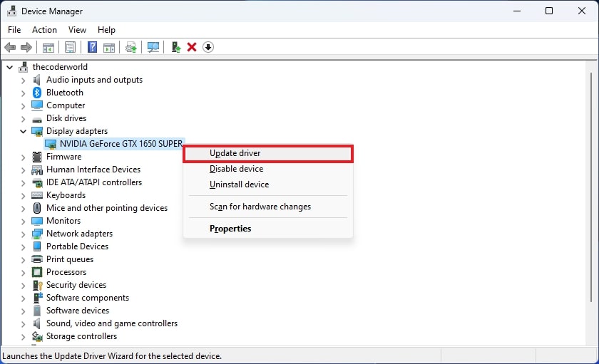This screenshot has width=599, height=364.
Task: Expand the Audio inputs and outputs category
Action: point(23,80)
